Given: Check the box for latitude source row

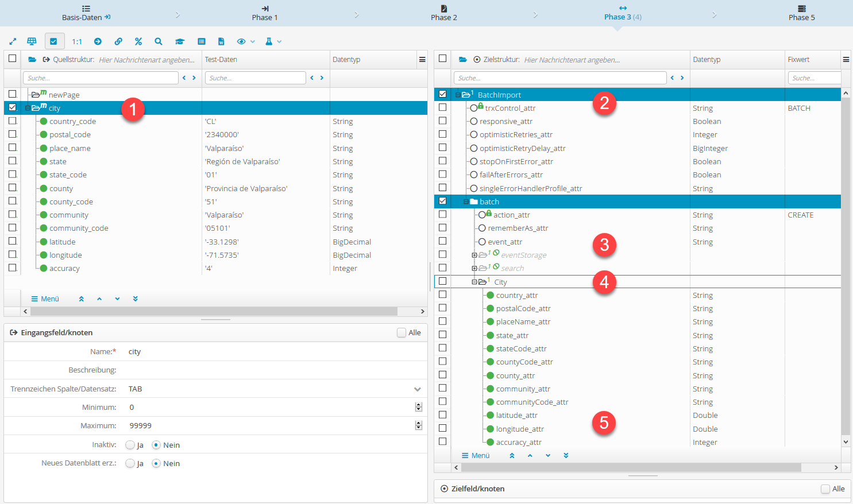Looking at the screenshot, I should click(x=12, y=241).
